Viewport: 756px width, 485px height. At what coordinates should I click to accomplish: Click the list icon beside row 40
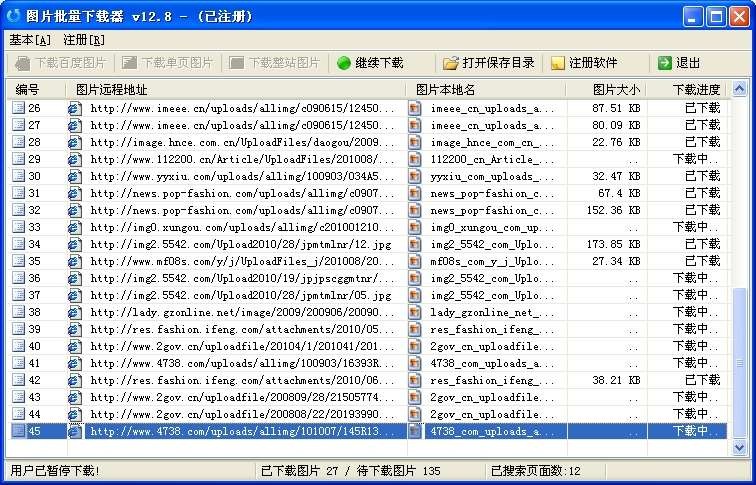[x=18, y=346]
